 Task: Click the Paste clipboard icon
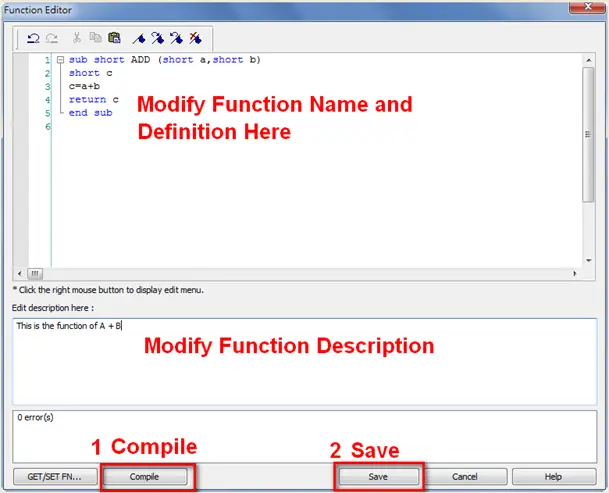[x=114, y=37]
